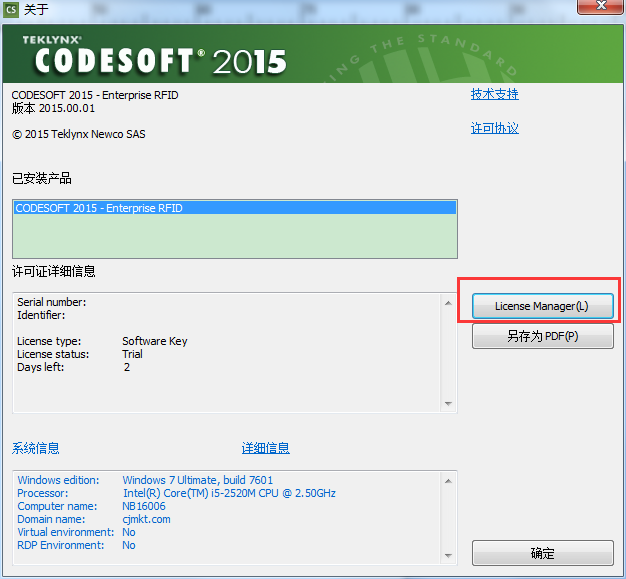Click the 另存为 PDF(P) button
The image size is (626, 579).
point(543,336)
